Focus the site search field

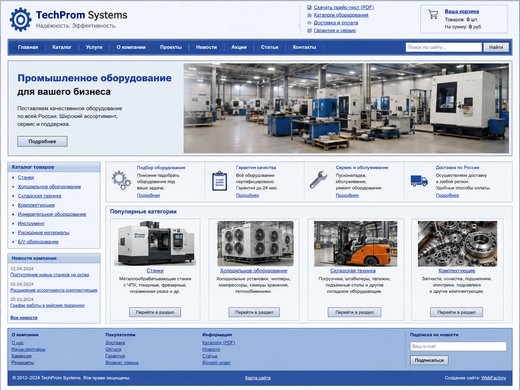(444, 47)
